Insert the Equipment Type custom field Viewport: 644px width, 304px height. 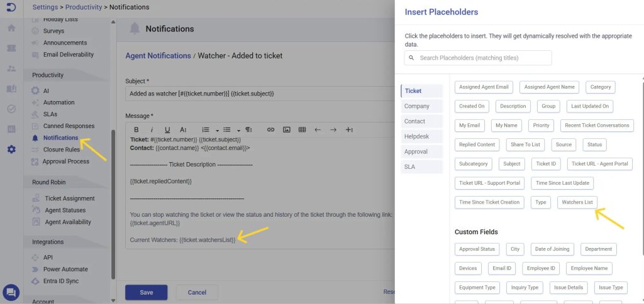point(477,288)
